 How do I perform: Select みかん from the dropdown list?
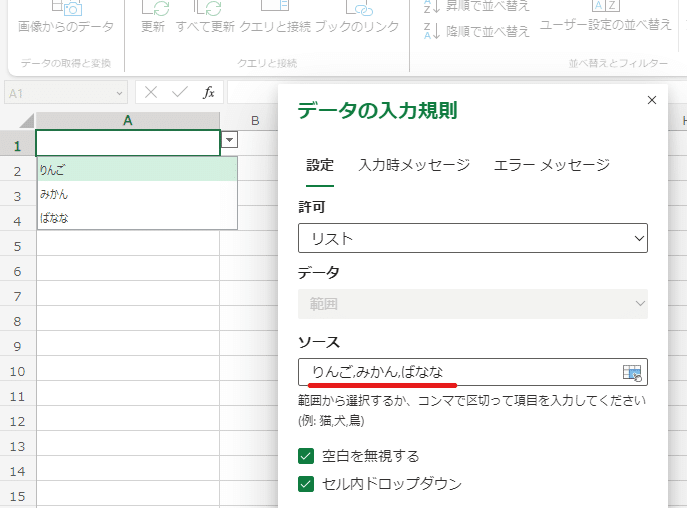(137, 193)
